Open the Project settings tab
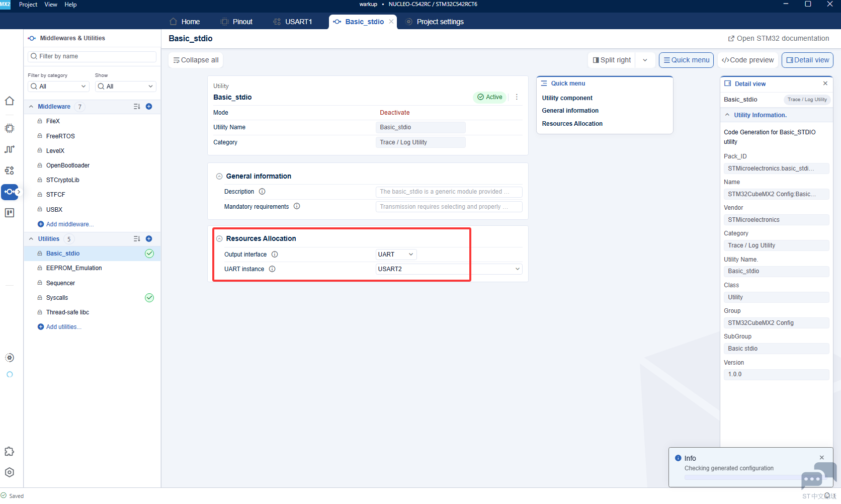 coord(434,22)
